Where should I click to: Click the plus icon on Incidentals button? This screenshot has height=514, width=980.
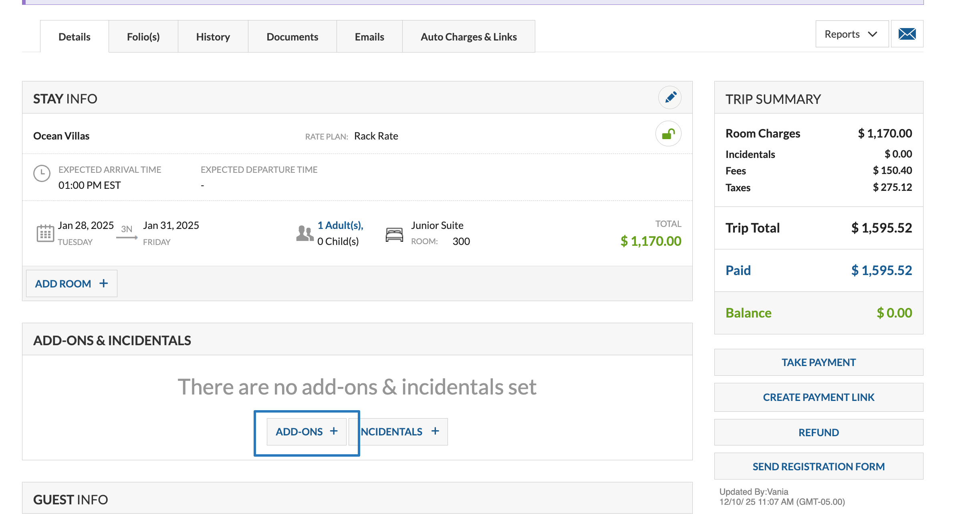click(435, 431)
